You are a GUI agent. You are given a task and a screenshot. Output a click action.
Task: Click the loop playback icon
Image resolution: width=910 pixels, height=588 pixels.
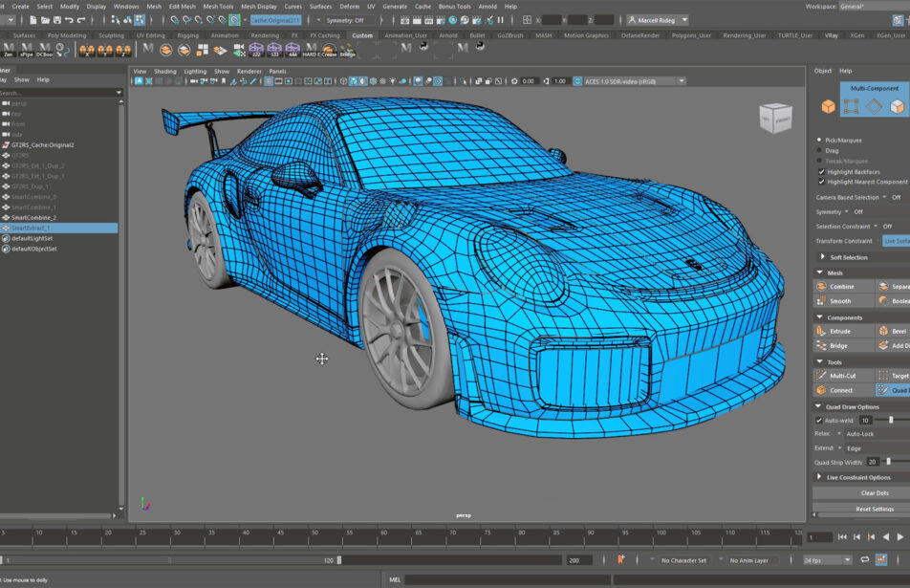[865, 559]
